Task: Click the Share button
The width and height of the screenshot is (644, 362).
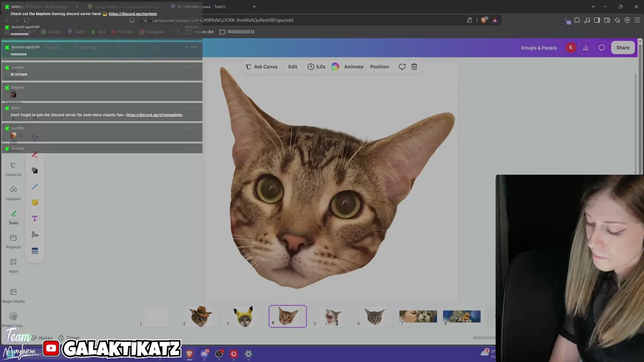Action: click(x=623, y=48)
